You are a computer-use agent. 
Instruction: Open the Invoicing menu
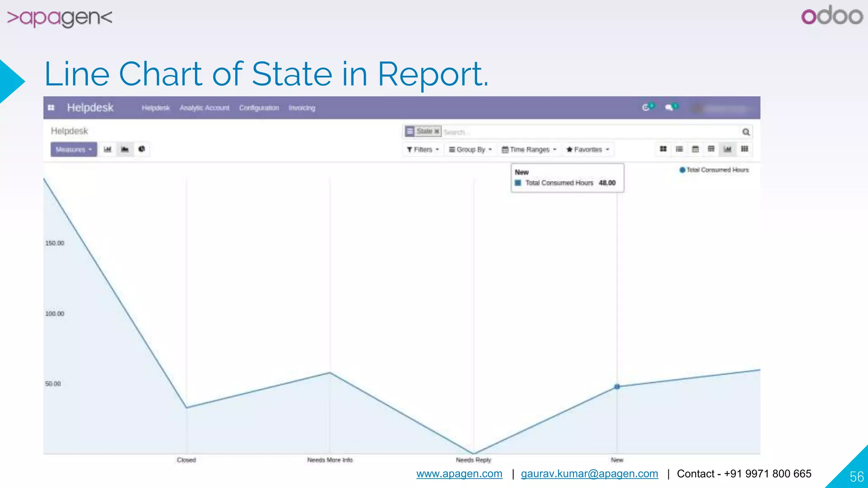pyautogui.click(x=302, y=108)
